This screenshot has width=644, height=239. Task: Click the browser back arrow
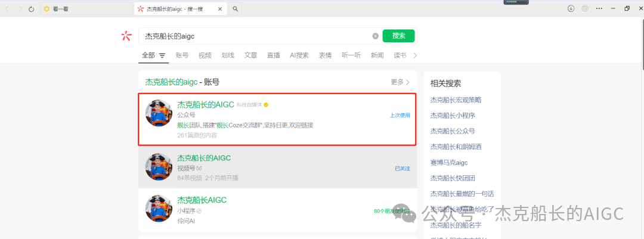(8, 8)
